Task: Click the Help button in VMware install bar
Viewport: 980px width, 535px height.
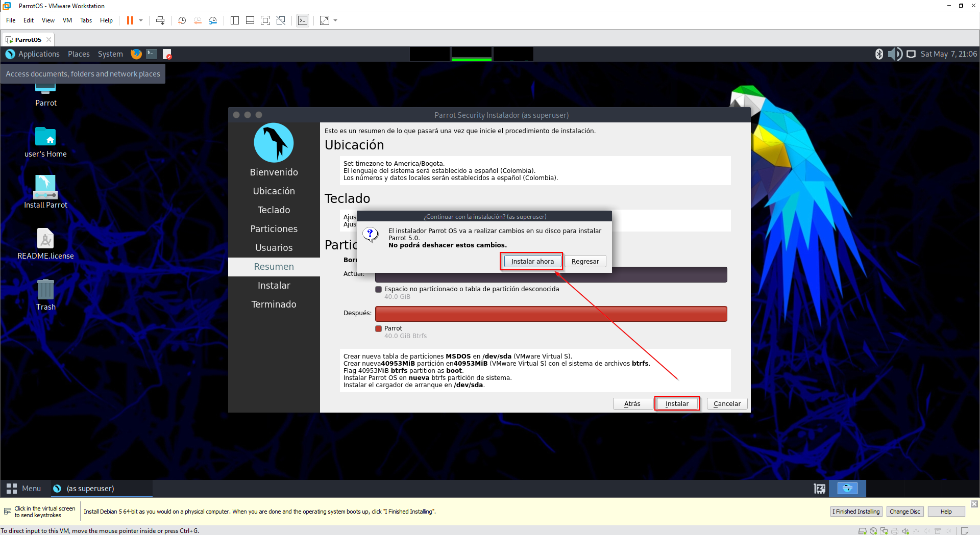Action: [x=946, y=512]
